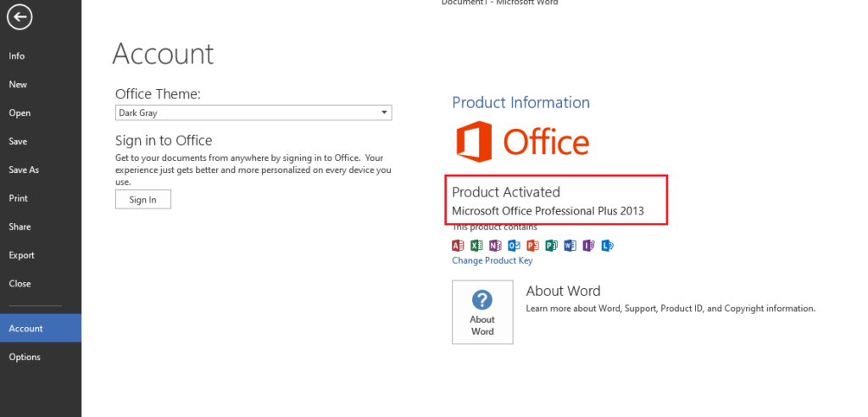Click the Learn more about Word description
The image size is (868, 417).
[670, 309]
